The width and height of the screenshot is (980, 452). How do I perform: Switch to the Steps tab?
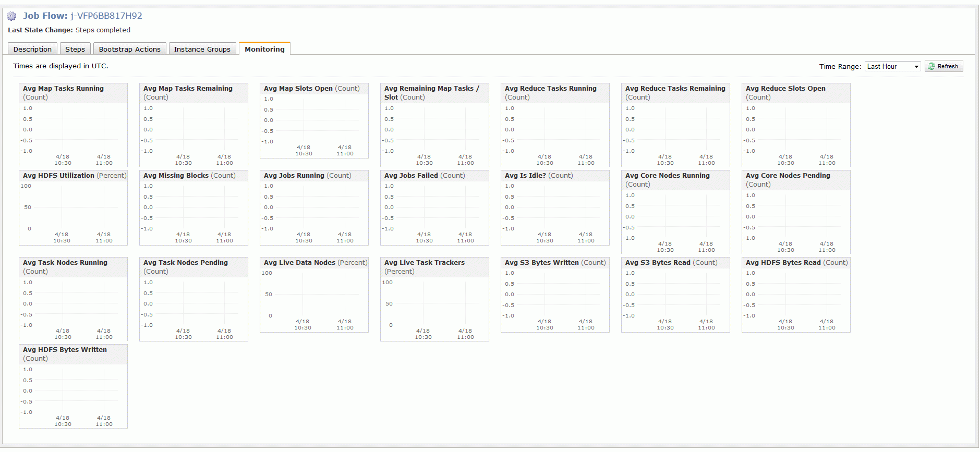[75, 49]
